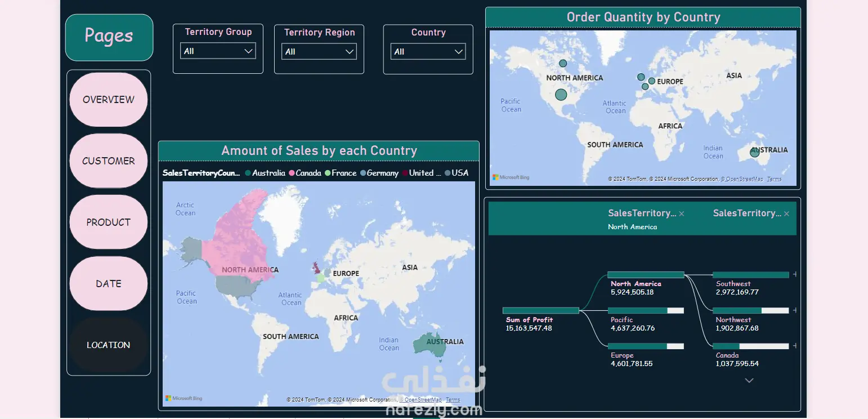Open the Territory Region dropdown
The image size is (868, 419).
(x=319, y=52)
